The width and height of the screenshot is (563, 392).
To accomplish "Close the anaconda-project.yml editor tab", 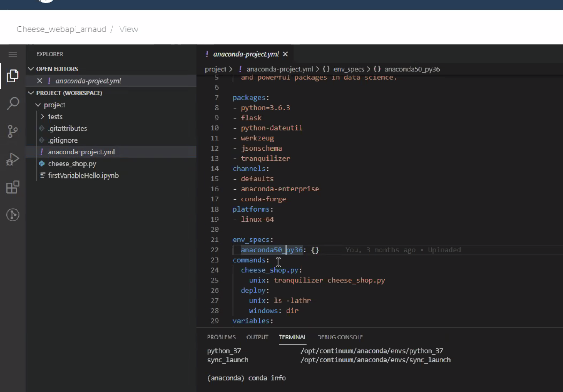I will [x=285, y=54].
